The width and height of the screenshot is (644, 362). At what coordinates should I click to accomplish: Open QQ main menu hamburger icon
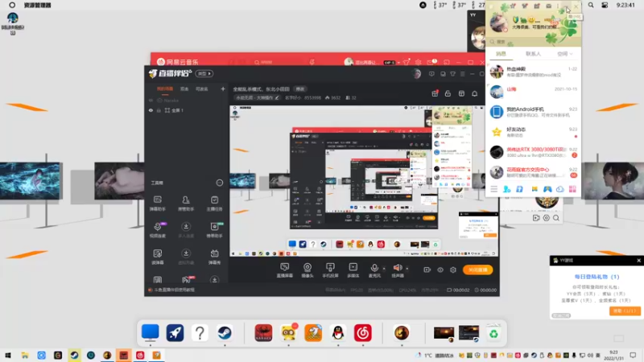click(x=493, y=189)
